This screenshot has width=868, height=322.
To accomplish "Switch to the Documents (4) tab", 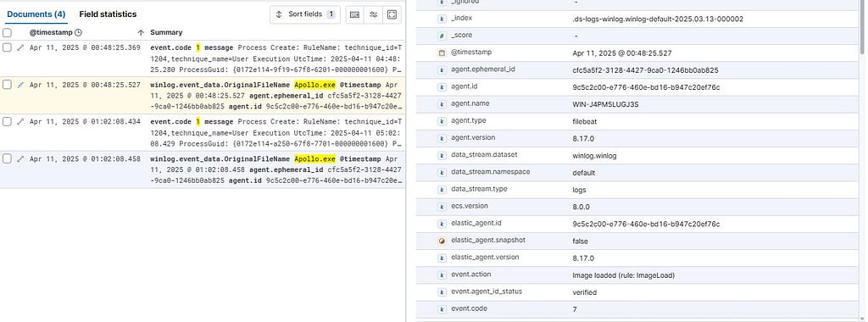I will (36, 14).
